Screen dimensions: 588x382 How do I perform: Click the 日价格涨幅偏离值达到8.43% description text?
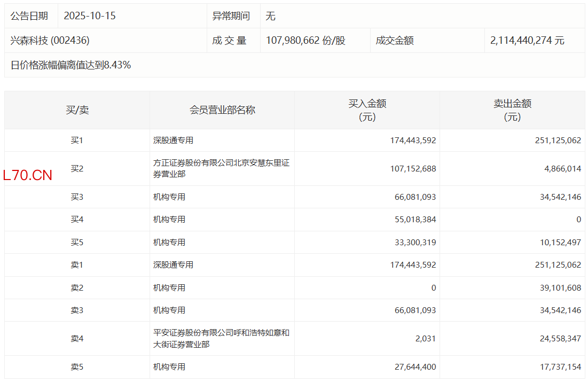pos(70,65)
